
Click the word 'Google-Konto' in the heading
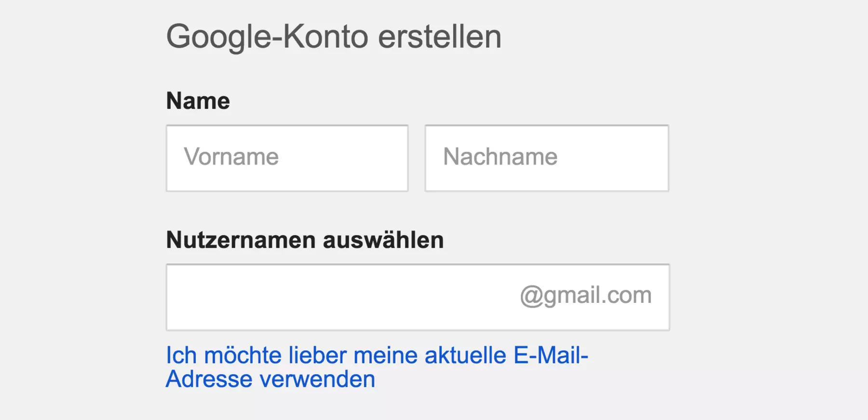[x=267, y=37]
